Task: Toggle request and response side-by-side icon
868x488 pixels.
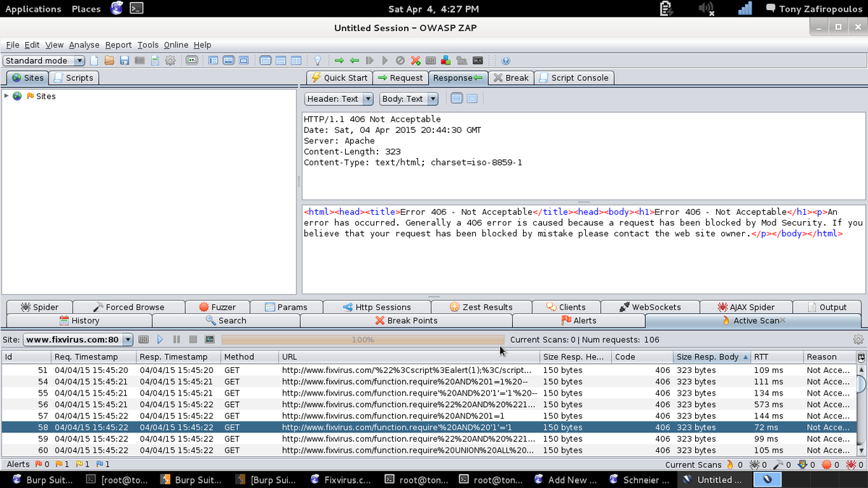Action: tap(296, 61)
